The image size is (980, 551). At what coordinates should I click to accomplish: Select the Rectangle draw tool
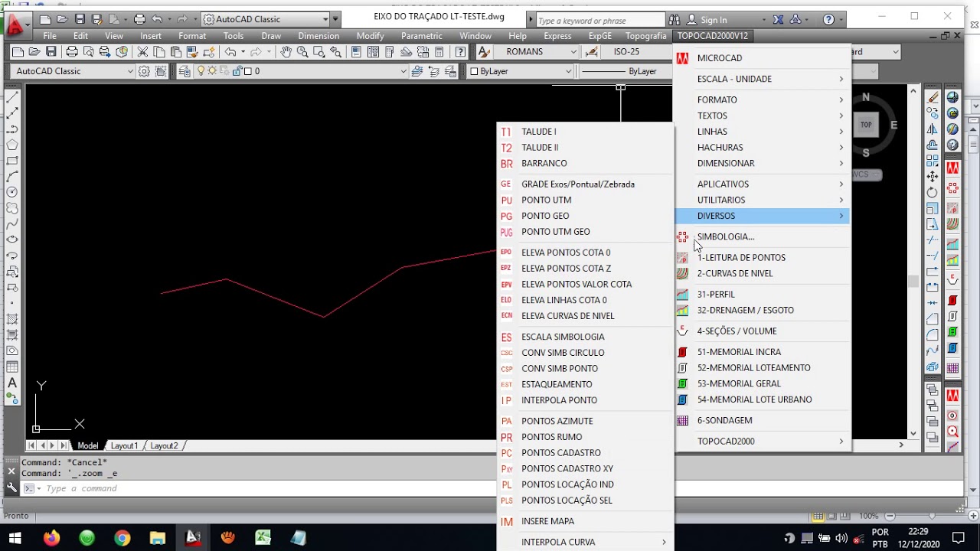[x=12, y=161]
